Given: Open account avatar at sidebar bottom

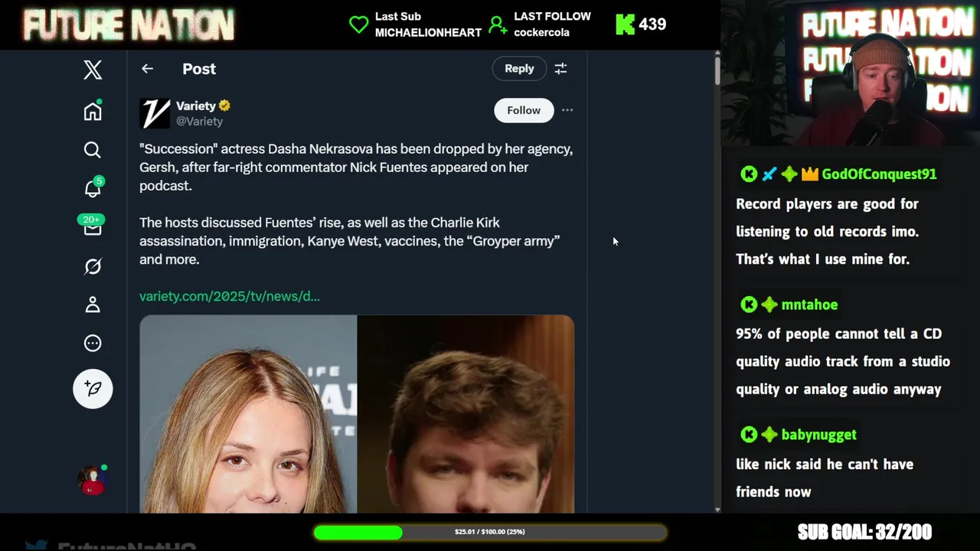Looking at the screenshot, I should point(93,480).
